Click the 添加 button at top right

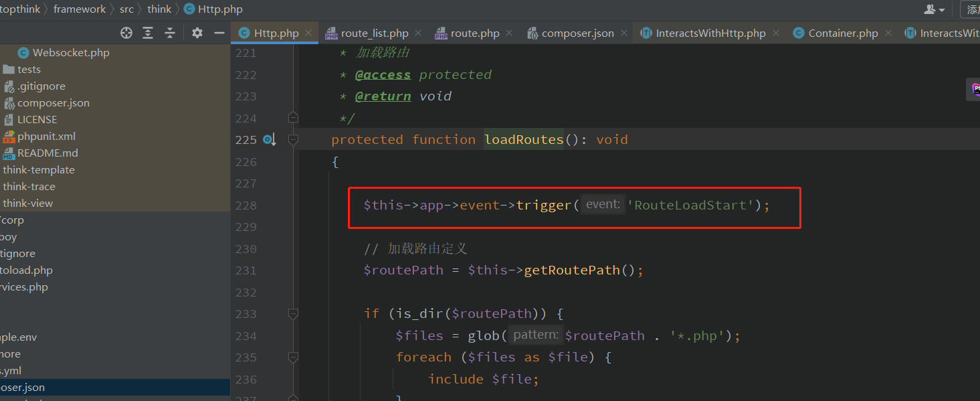click(973, 9)
